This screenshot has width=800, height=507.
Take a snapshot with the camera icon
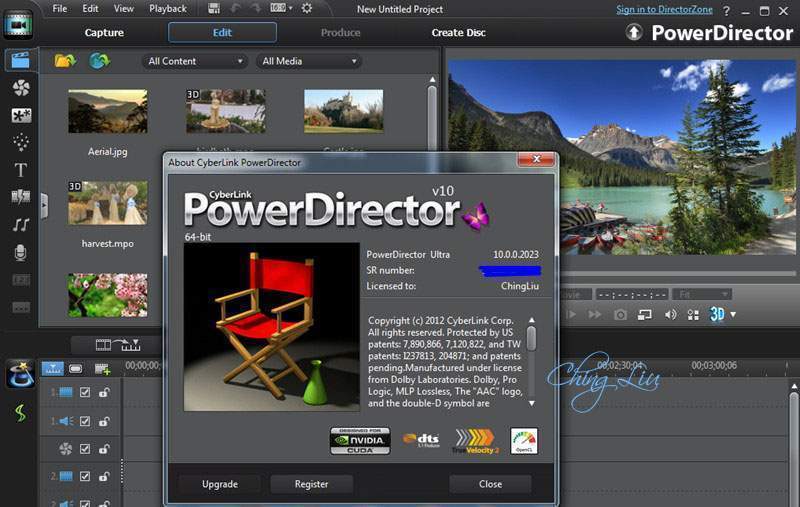coord(620,314)
